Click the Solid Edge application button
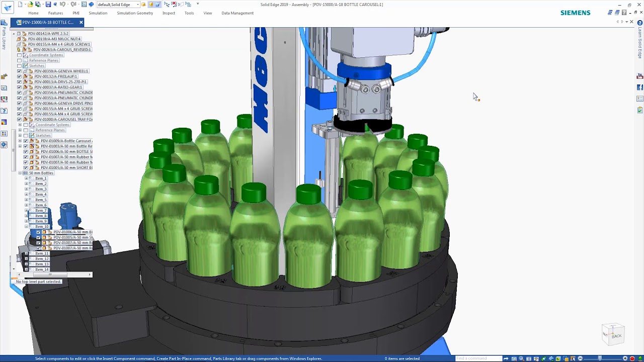Viewport: 644px width, 362px height. tap(8, 7)
